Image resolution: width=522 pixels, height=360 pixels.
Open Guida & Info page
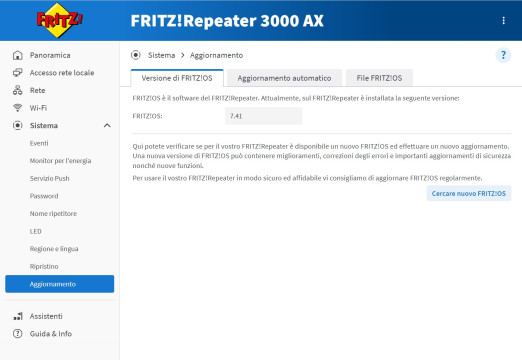point(51,334)
